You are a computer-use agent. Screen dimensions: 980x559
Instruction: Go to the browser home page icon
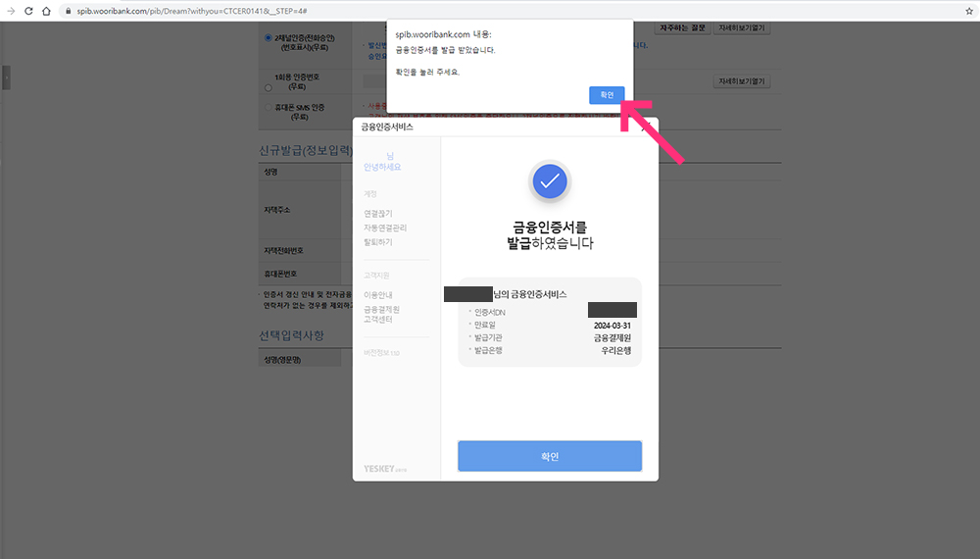46,11
